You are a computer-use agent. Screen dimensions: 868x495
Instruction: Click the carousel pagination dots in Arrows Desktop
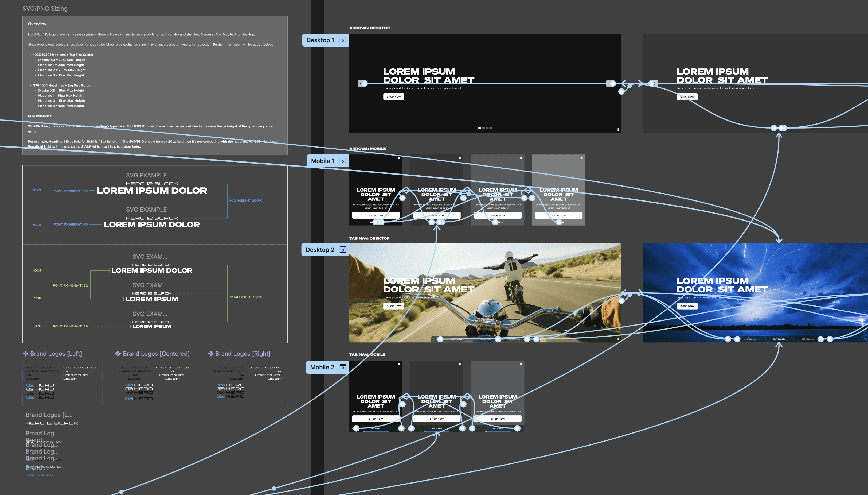[x=485, y=128]
